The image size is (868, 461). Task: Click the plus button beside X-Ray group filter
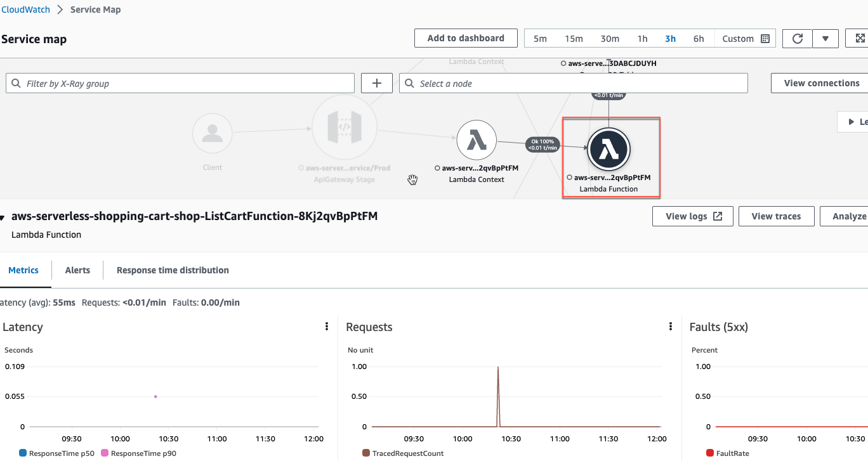(x=377, y=83)
